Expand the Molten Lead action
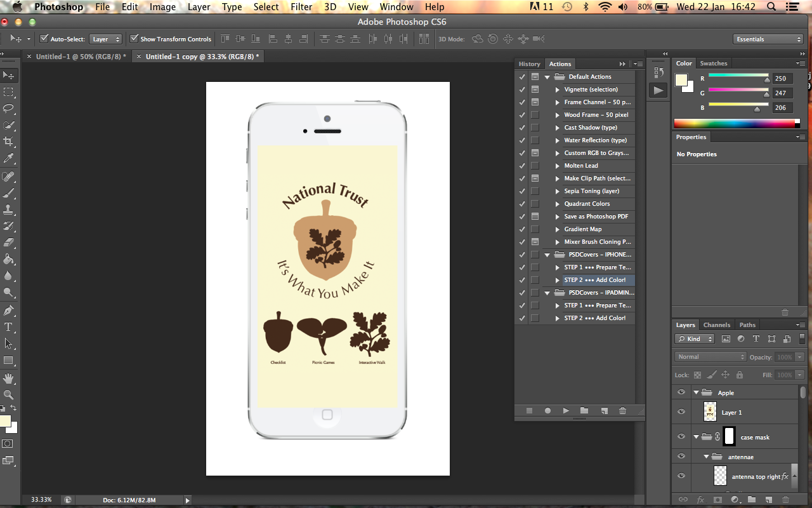 (558, 166)
